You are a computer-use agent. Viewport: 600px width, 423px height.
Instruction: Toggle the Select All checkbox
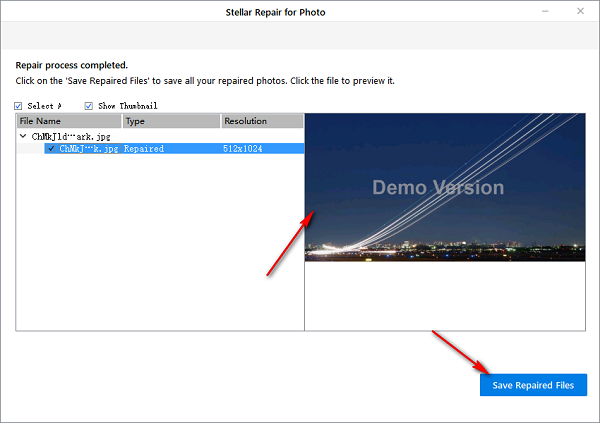coord(18,106)
